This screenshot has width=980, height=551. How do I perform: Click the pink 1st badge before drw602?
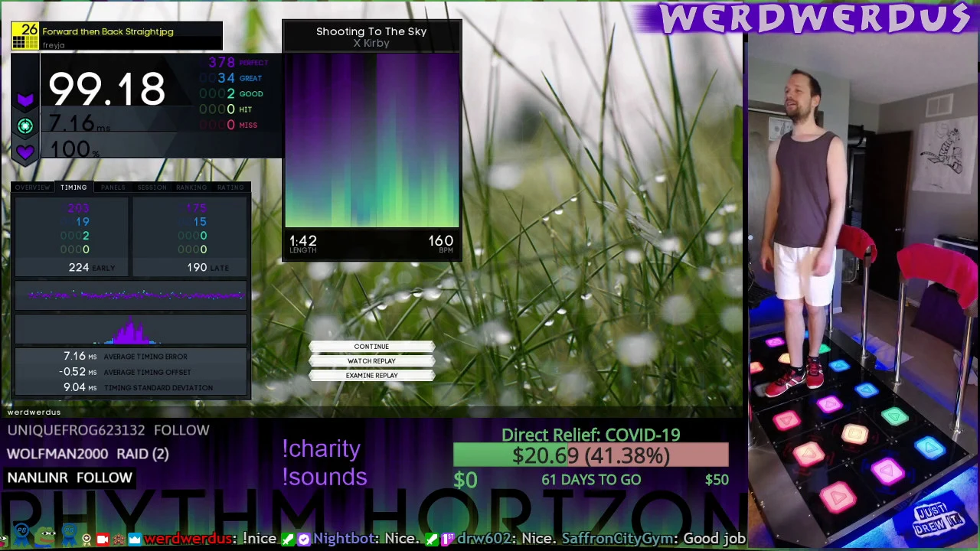448,539
